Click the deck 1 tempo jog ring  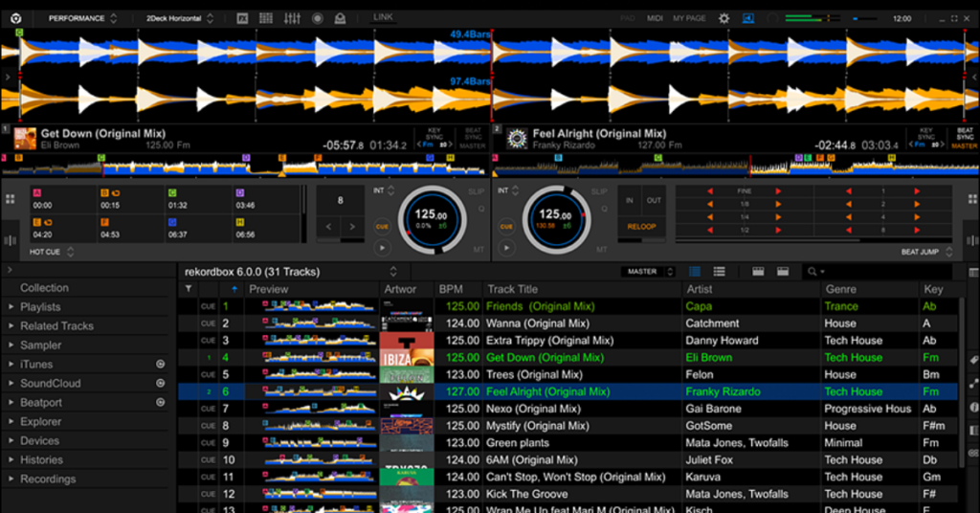[x=432, y=219]
